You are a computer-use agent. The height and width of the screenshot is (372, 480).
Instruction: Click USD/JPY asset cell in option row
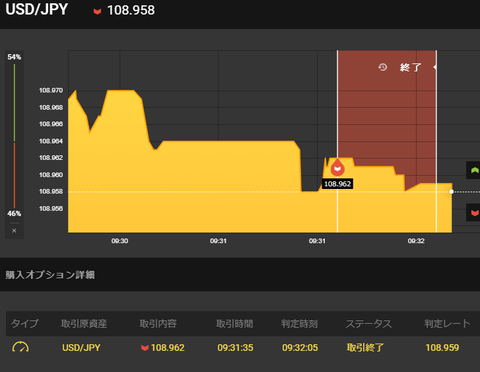(81, 348)
